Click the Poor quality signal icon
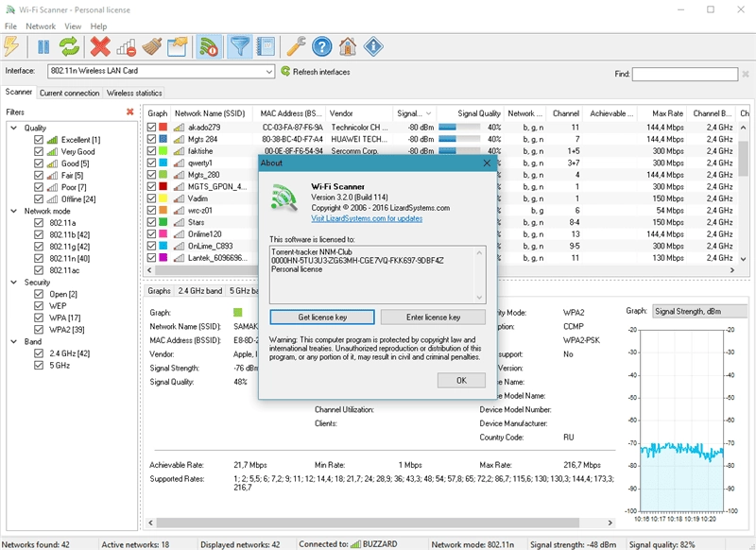 [x=52, y=187]
